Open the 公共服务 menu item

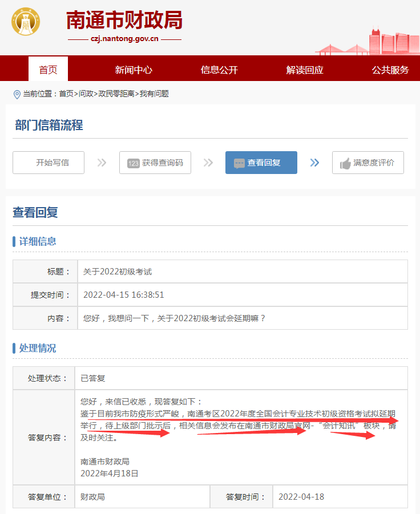click(x=390, y=70)
